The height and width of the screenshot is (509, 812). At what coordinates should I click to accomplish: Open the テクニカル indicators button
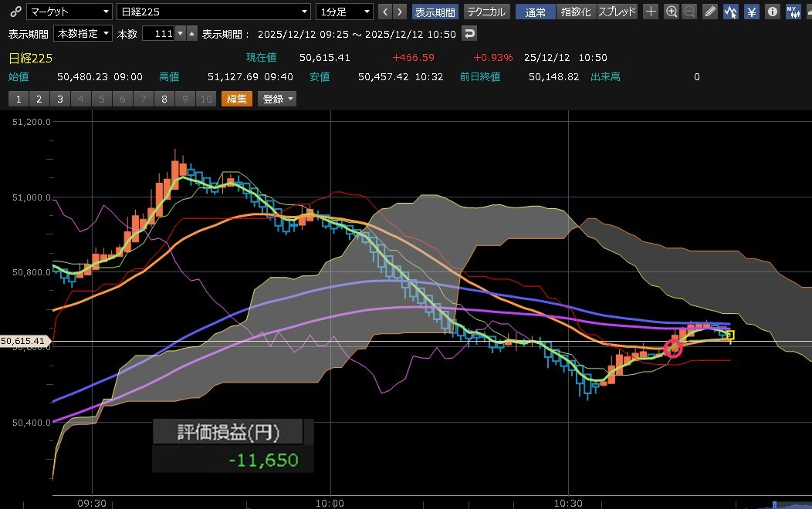[x=486, y=12]
